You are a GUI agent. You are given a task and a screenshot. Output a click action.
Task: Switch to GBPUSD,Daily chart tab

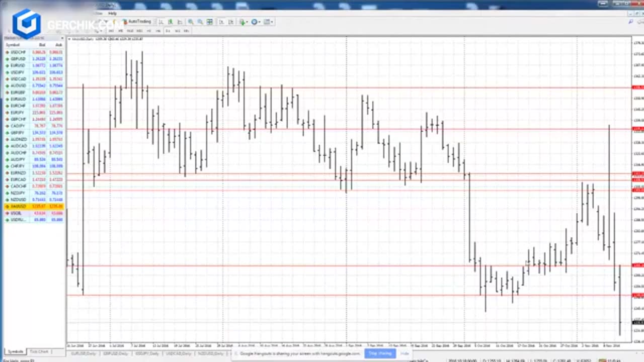click(x=115, y=353)
